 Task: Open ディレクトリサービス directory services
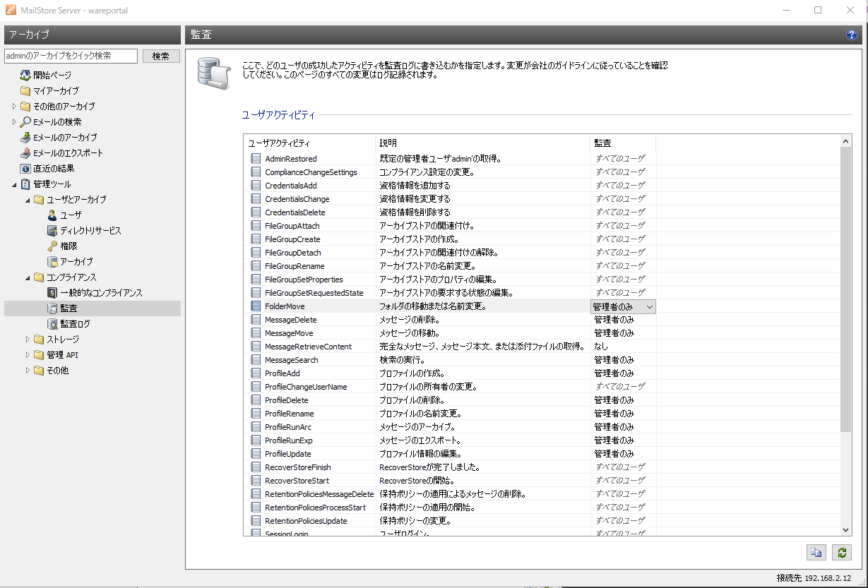[90, 230]
